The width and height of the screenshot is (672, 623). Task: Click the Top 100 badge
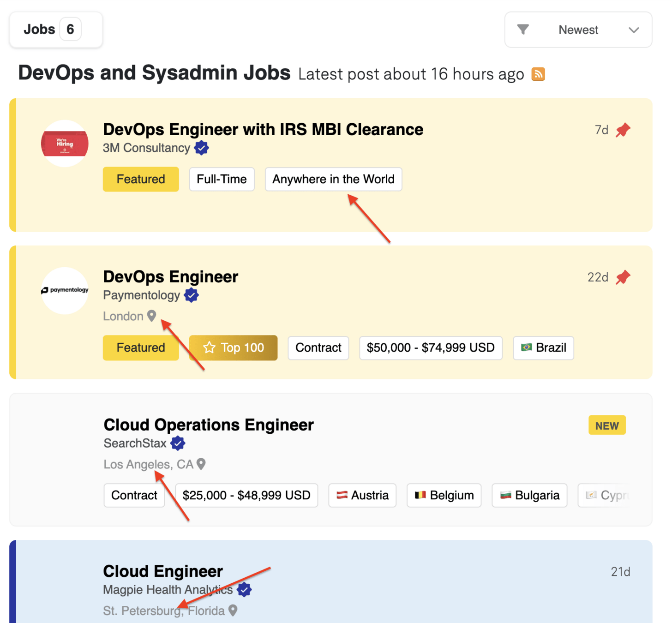(234, 347)
